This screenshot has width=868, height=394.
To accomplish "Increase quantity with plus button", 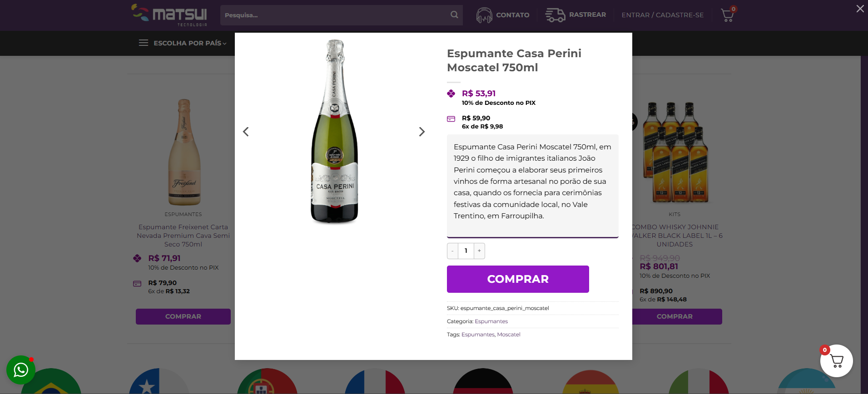I will coord(479,251).
